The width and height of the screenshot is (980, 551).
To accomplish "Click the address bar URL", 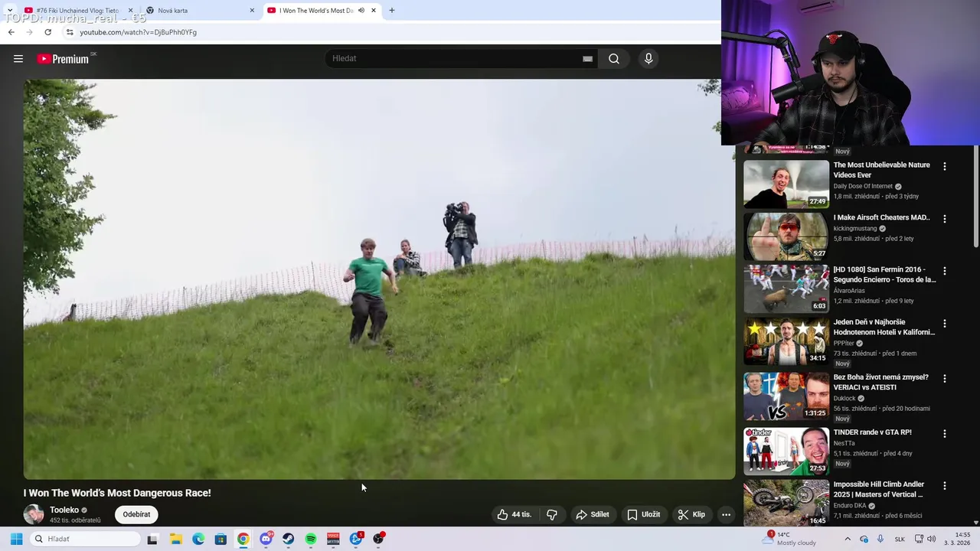I will click(138, 32).
